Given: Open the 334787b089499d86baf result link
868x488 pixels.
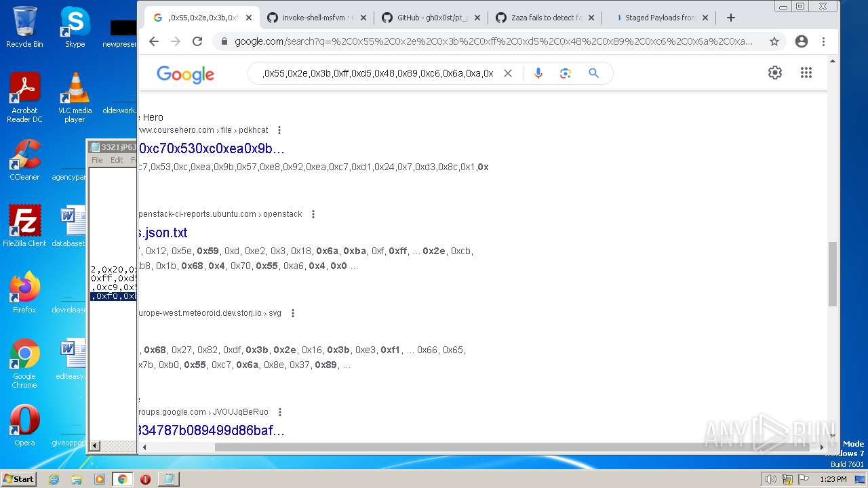Looking at the screenshot, I should click(x=212, y=430).
